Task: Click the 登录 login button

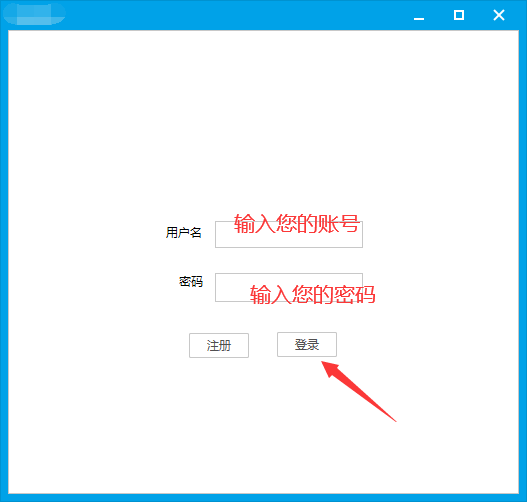Action: point(307,344)
